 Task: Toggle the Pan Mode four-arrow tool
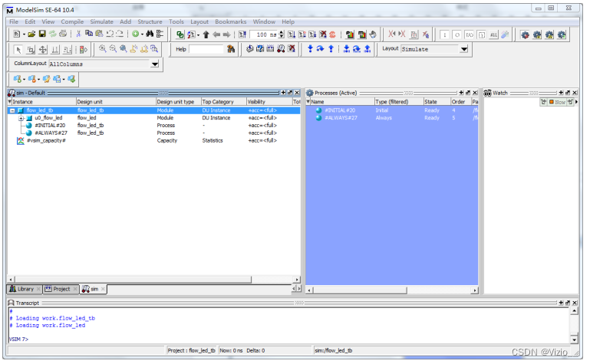click(x=43, y=50)
